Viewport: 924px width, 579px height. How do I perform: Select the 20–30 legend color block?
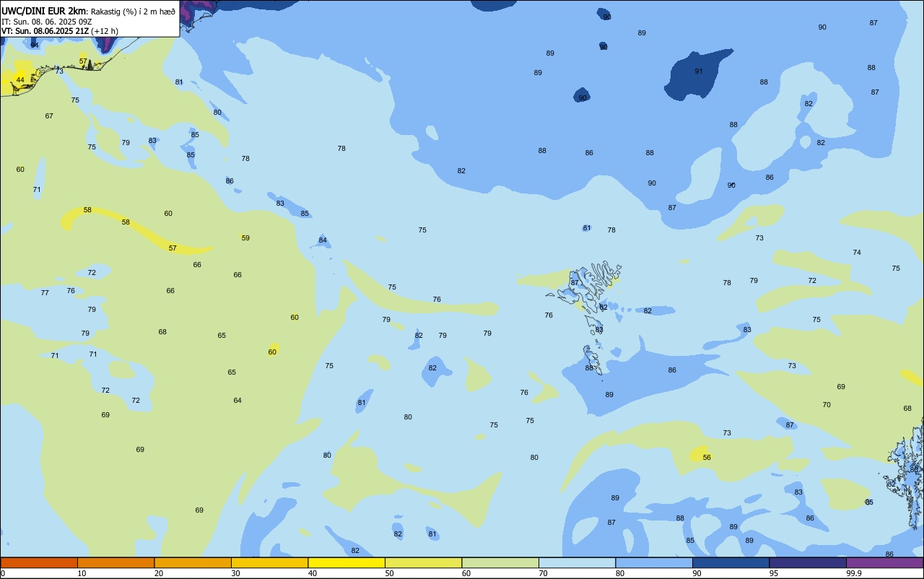tap(193, 562)
